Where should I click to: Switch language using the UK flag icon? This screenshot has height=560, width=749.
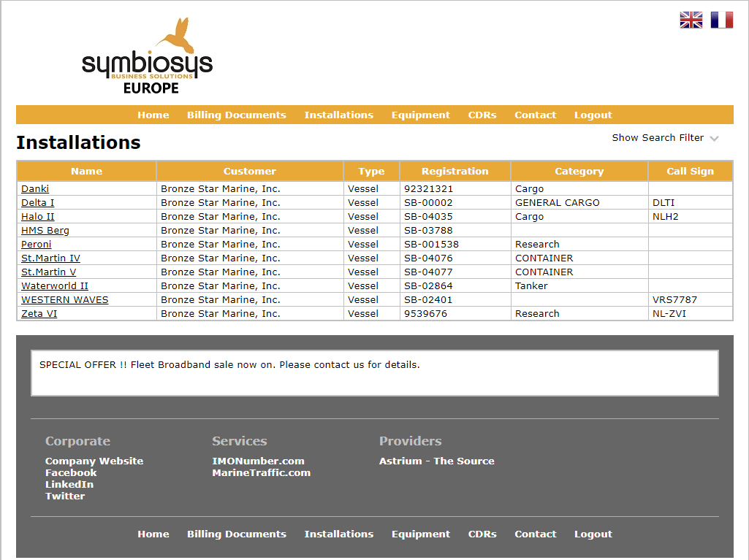tap(691, 20)
